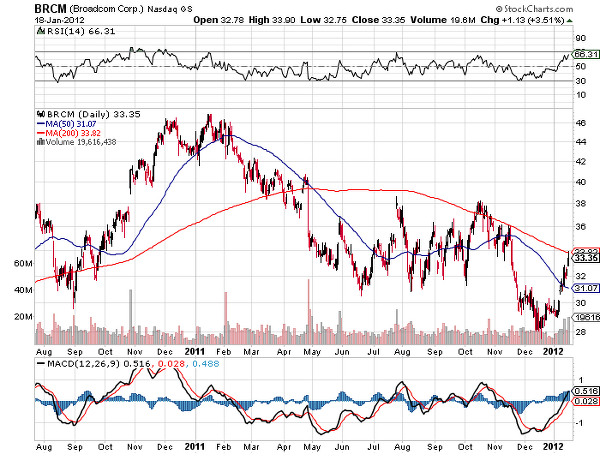Image resolution: width=600 pixels, height=454 pixels.
Task: Click the -1 level on the MACD axis
Action: point(580,423)
